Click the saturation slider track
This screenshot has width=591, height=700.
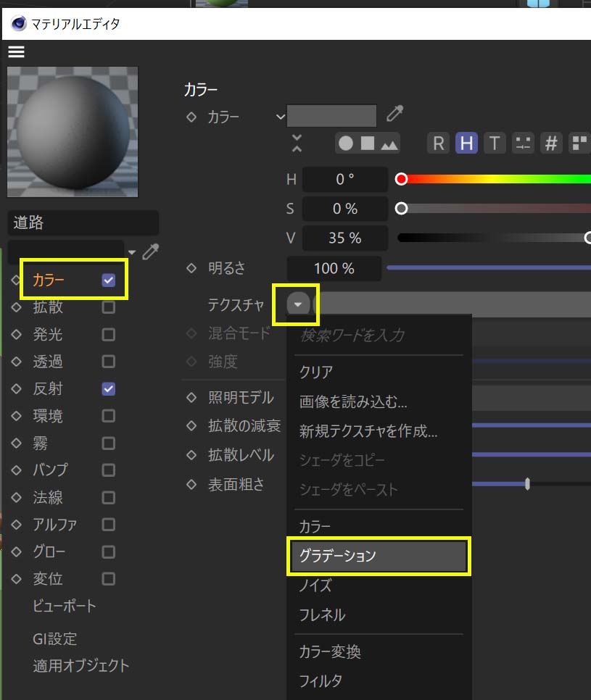pos(493,209)
